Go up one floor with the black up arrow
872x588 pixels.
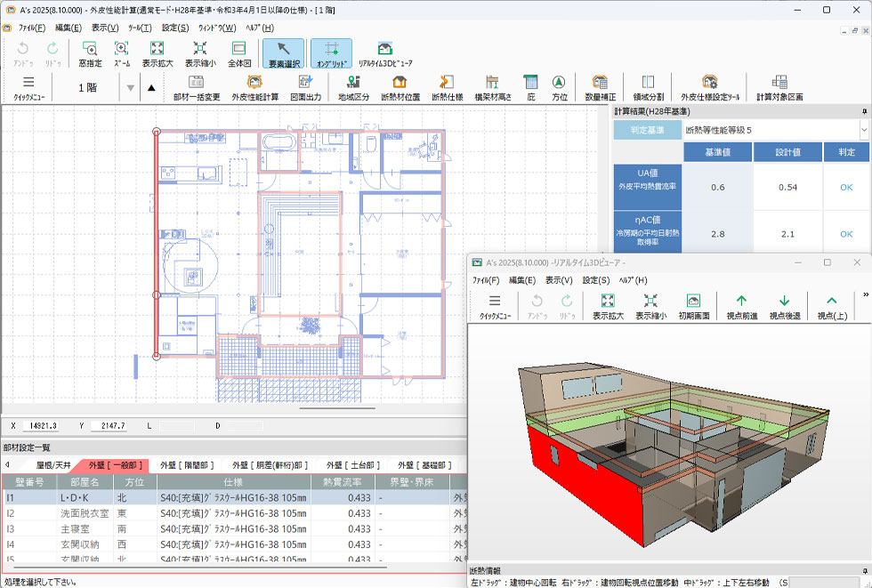(151, 88)
